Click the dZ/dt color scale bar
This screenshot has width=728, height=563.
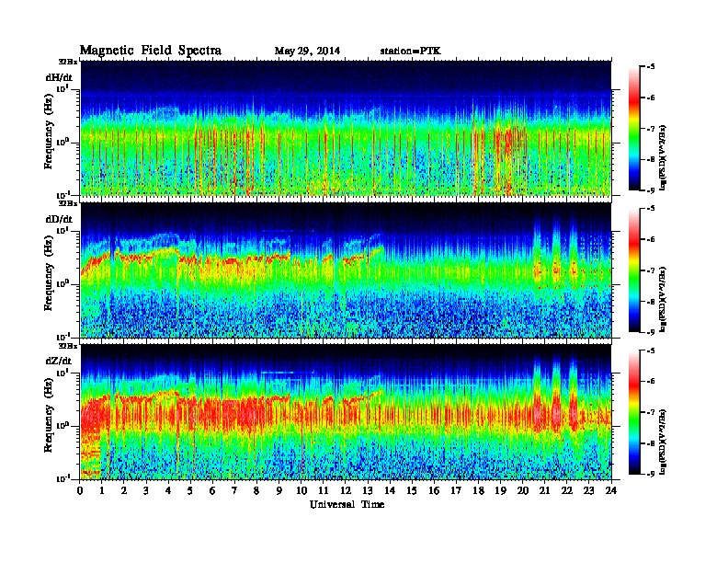click(633, 412)
